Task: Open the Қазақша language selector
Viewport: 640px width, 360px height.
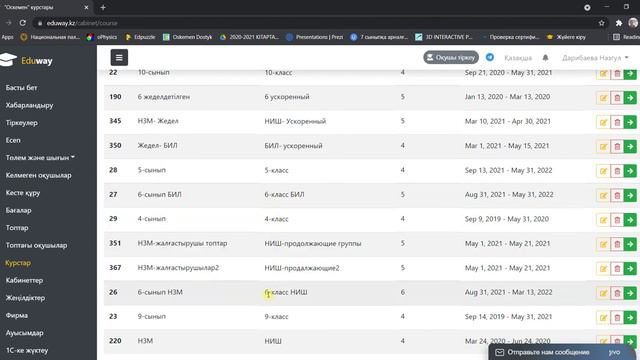Action: [x=518, y=58]
